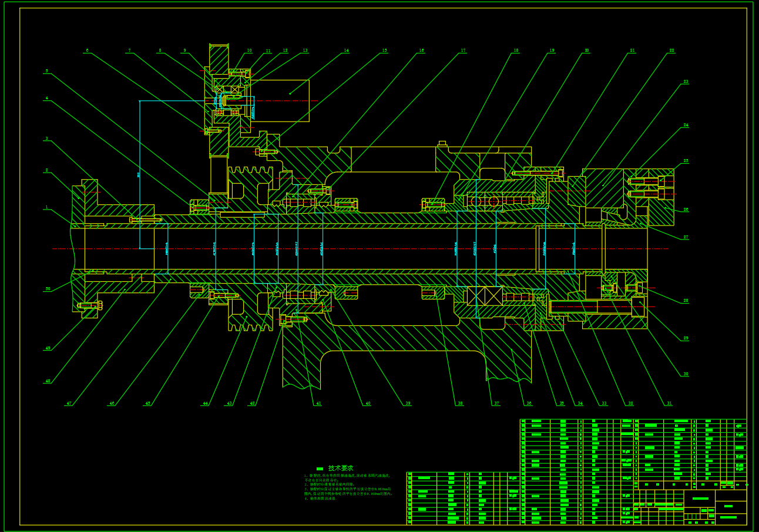Select part balloon number 16
This screenshot has height=532, width=759.
click(x=421, y=50)
